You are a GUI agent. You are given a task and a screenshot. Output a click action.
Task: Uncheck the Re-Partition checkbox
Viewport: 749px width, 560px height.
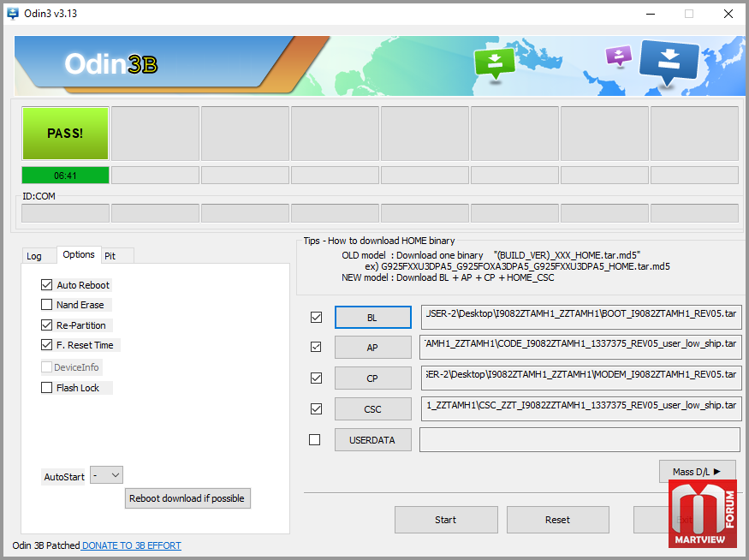(47, 325)
